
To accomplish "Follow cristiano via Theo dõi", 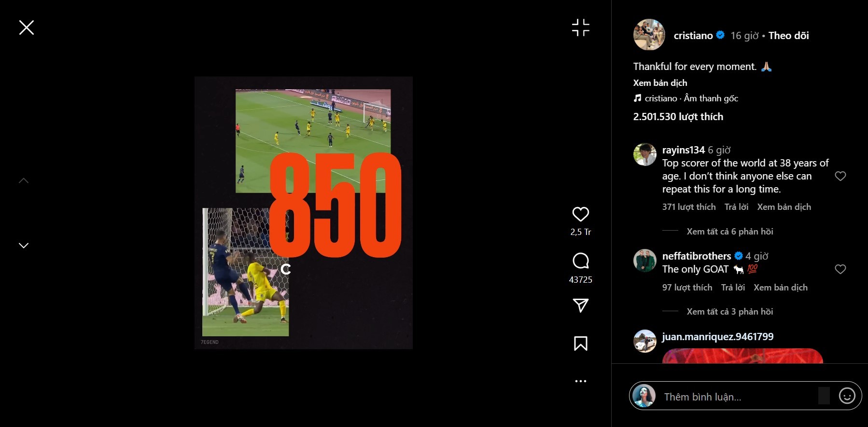I will click(x=788, y=36).
